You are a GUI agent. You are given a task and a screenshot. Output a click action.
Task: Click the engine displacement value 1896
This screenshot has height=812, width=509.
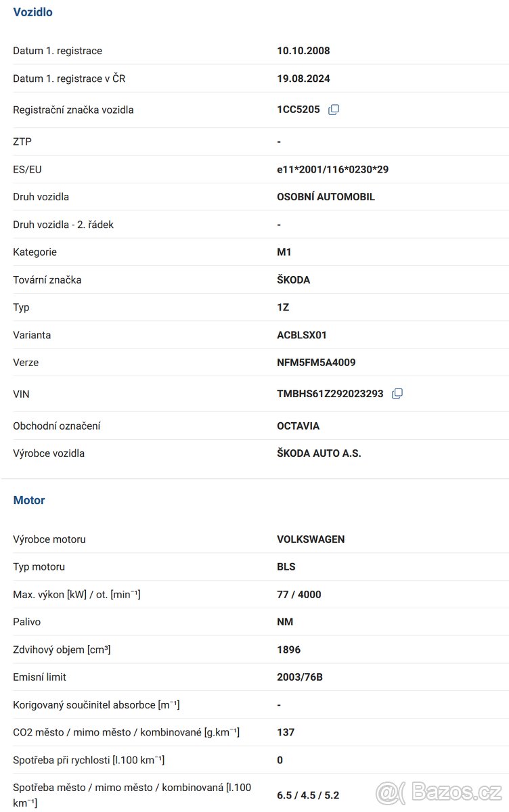click(288, 650)
